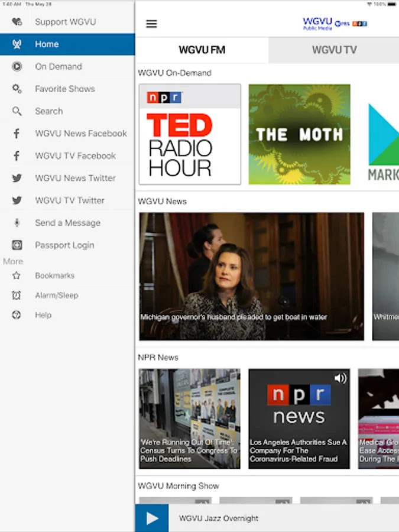Open WGVU TV Twitter link
Screen dimensions: 399x532
click(67, 200)
